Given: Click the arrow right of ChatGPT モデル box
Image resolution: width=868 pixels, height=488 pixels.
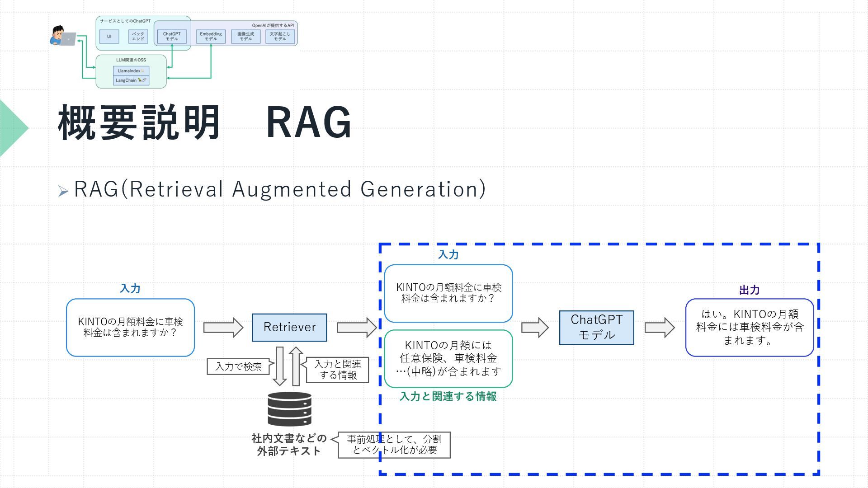Looking at the screenshot, I should (x=659, y=328).
